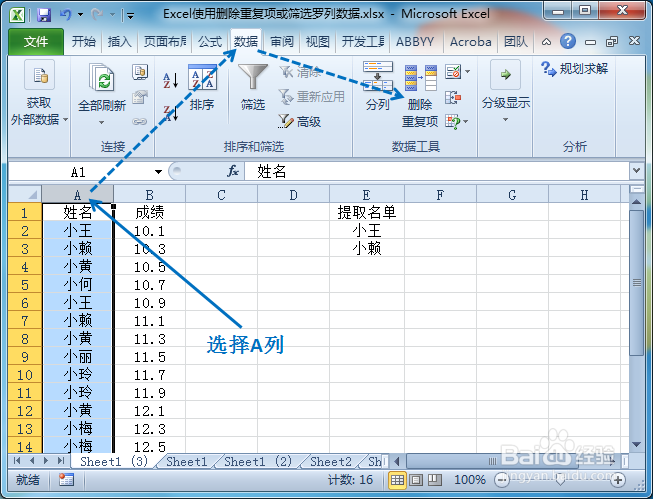Click the vertical scrollbar up arrow
This screenshot has height=499, width=653.
pyautogui.click(x=636, y=202)
